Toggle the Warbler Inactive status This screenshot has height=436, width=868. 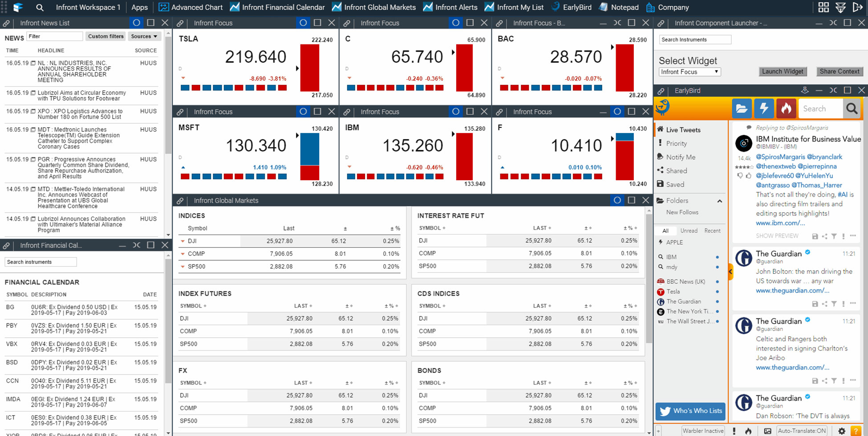click(x=703, y=431)
